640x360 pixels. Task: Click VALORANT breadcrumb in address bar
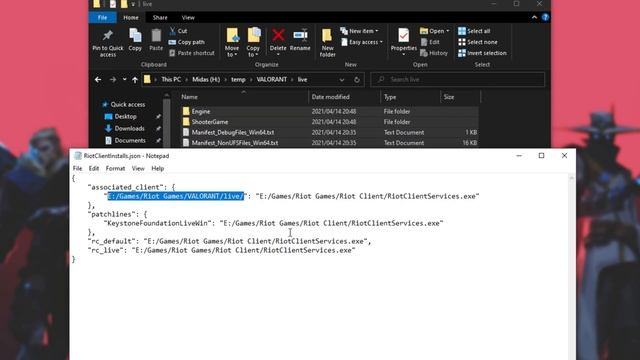pyautogui.click(x=272, y=80)
